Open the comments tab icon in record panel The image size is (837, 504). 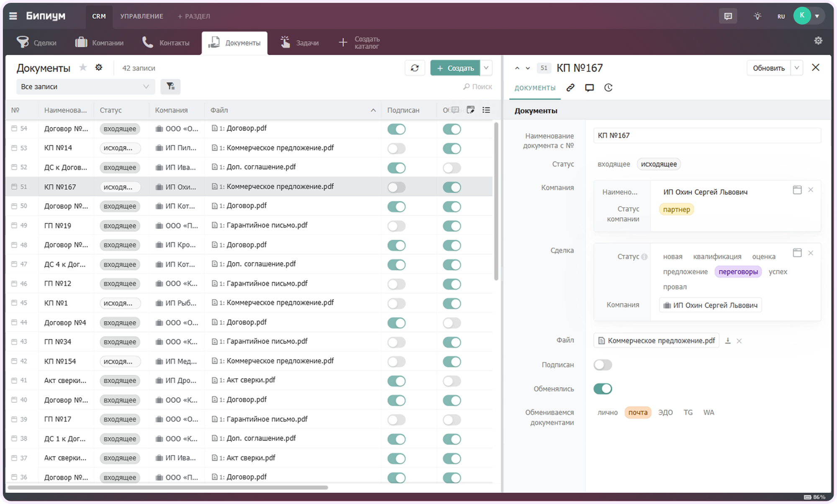(589, 87)
